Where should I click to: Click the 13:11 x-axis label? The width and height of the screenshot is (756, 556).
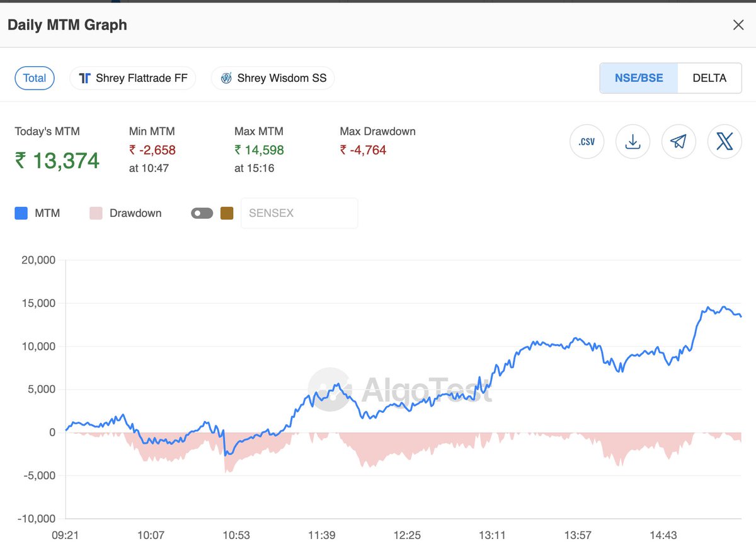(492, 535)
